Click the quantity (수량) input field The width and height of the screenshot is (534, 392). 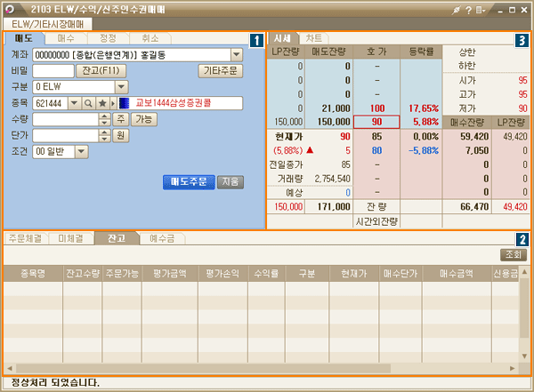(x=66, y=119)
